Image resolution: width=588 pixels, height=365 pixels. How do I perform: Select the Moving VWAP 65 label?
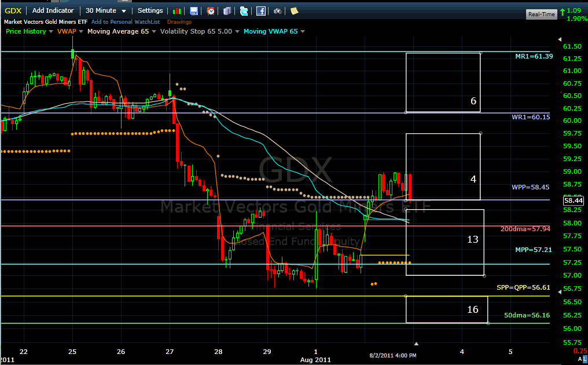coord(271,31)
